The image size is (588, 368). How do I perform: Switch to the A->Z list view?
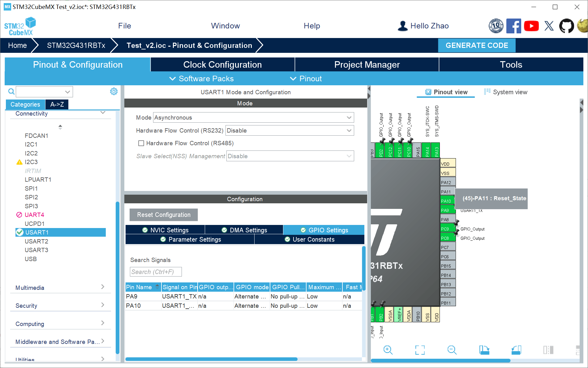(x=57, y=104)
